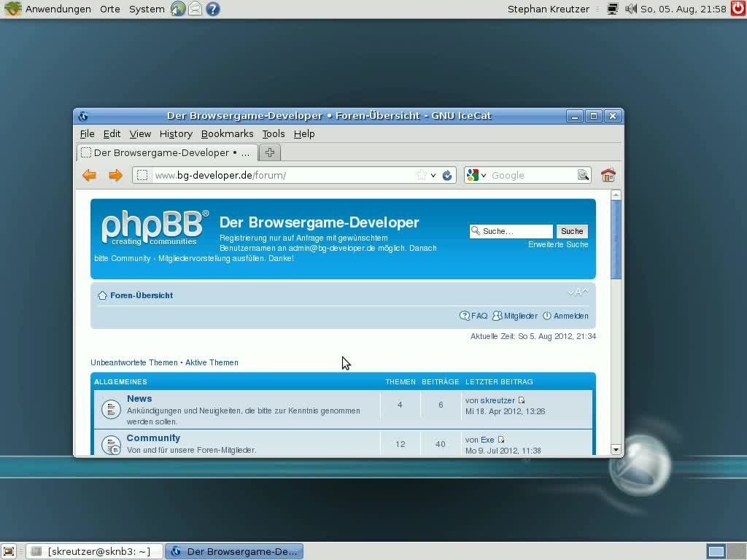This screenshot has height=560, width=747.
Task: Click the network monitor tray icon
Action: (613, 9)
